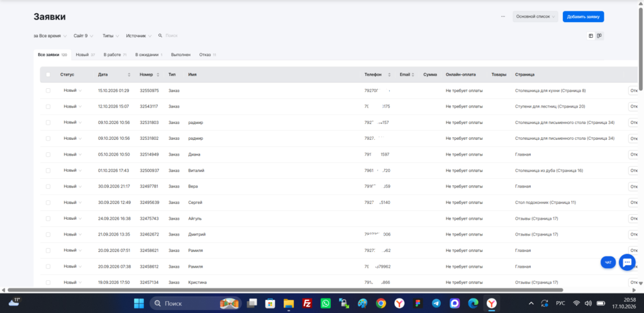Click the horizontal scrollbar thumb

click(x=285, y=290)
